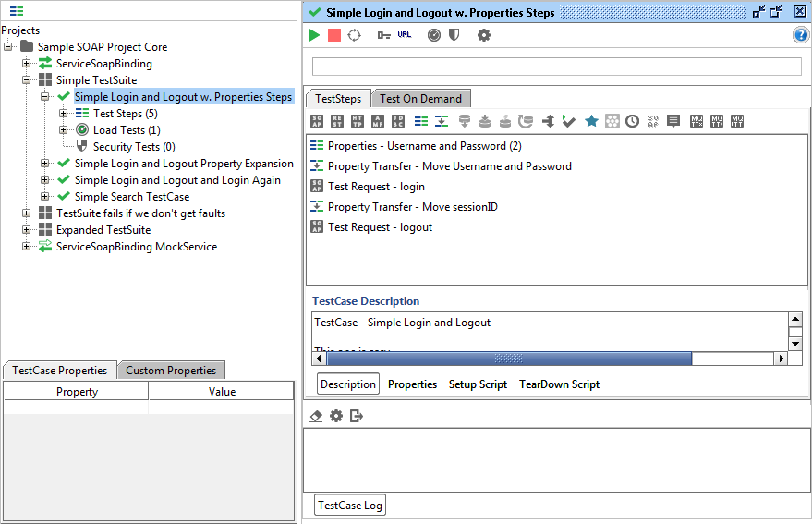Viewport: 812px width, 524px height.
Task: Expand Simple Search TestCase node
Action: [x=45, y=197]
